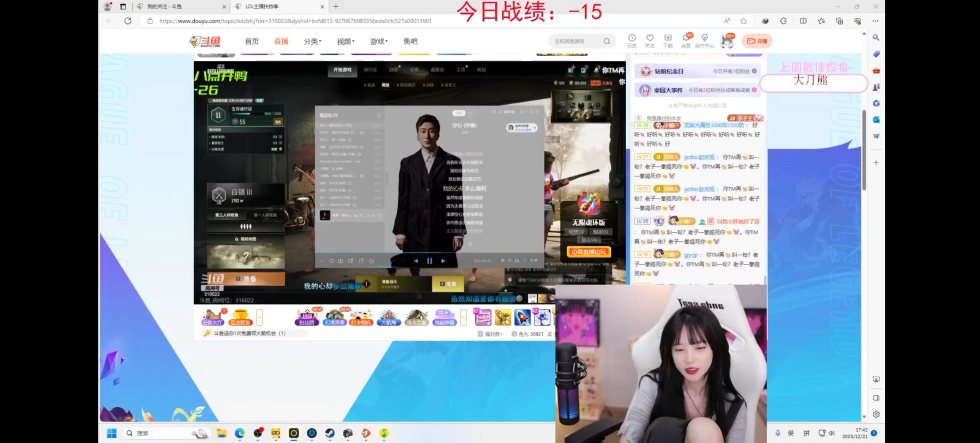The width and height of the screenshot is (980, 443).
Task: Add page to favorites with star icon
Action: point(744,21)
